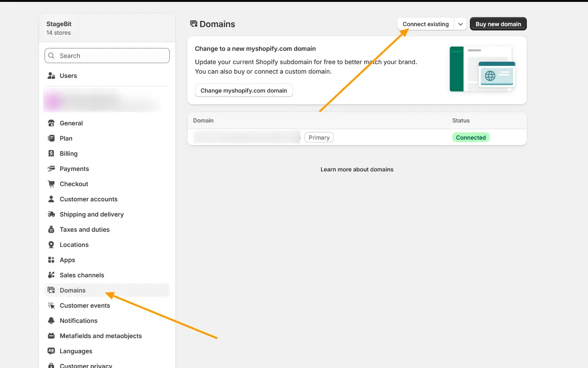The width and height of the screenshot is (588, 368).
Task: Click Change myshopify.com domain button
Action: pyautogui.click(x=244, y=90)
